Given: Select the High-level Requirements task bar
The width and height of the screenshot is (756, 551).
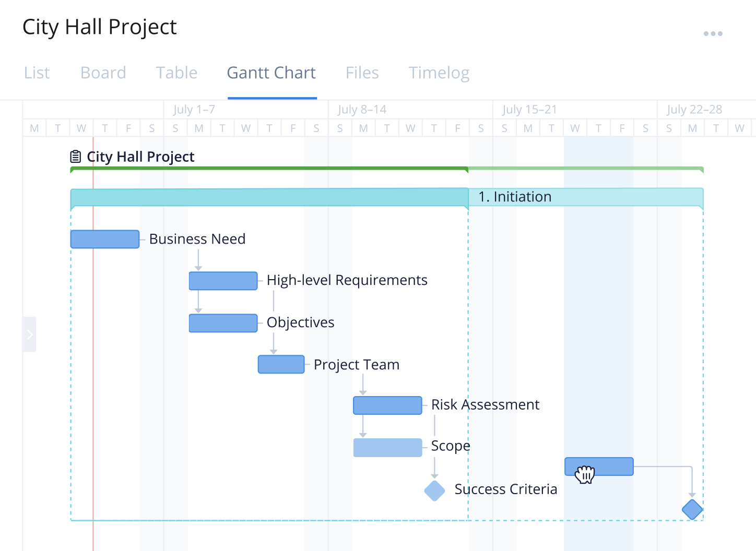Looking at the screenshot, I should [223, 280].
